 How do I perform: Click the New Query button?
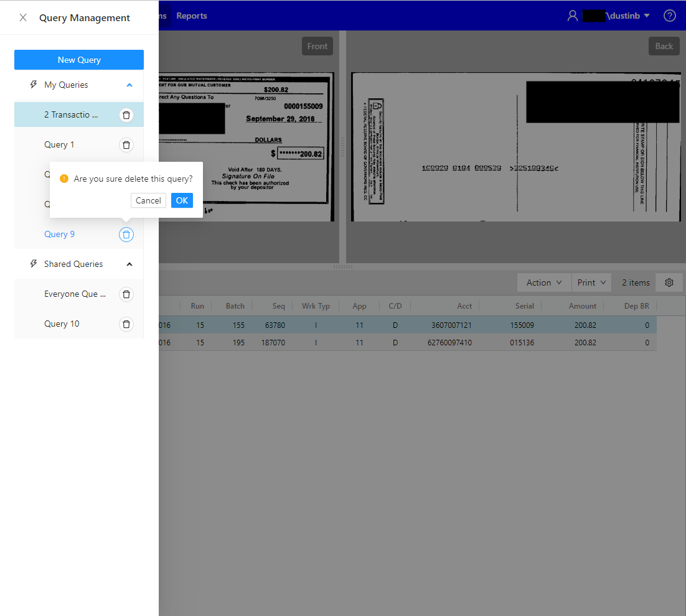click(x=78, y=59)
